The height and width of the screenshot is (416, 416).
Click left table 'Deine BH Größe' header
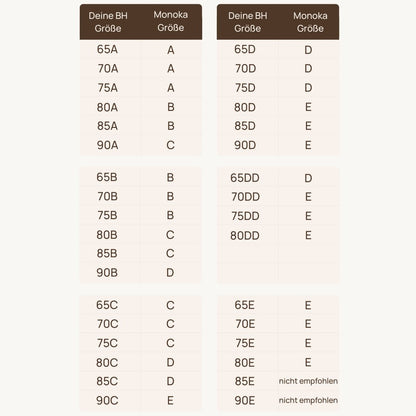[108, 22]
